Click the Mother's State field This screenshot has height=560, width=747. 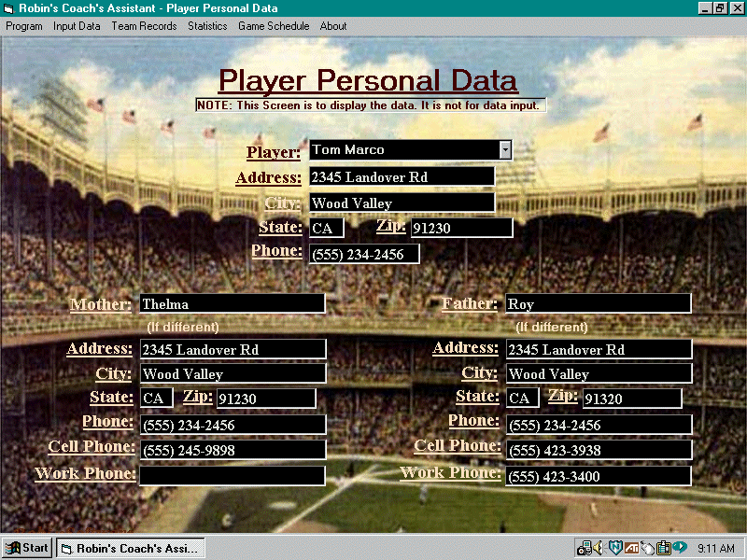[x=156, y=399]
